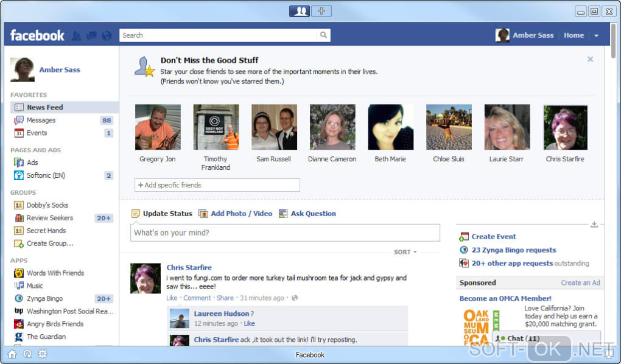Click the Create Group icon
The width and height of the screenshot is (621, 364).
coord(19,243)
